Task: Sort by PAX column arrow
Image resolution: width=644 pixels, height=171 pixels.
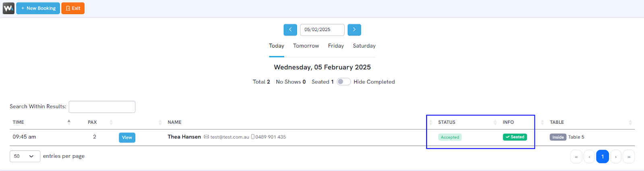Action: pos(111,122)
